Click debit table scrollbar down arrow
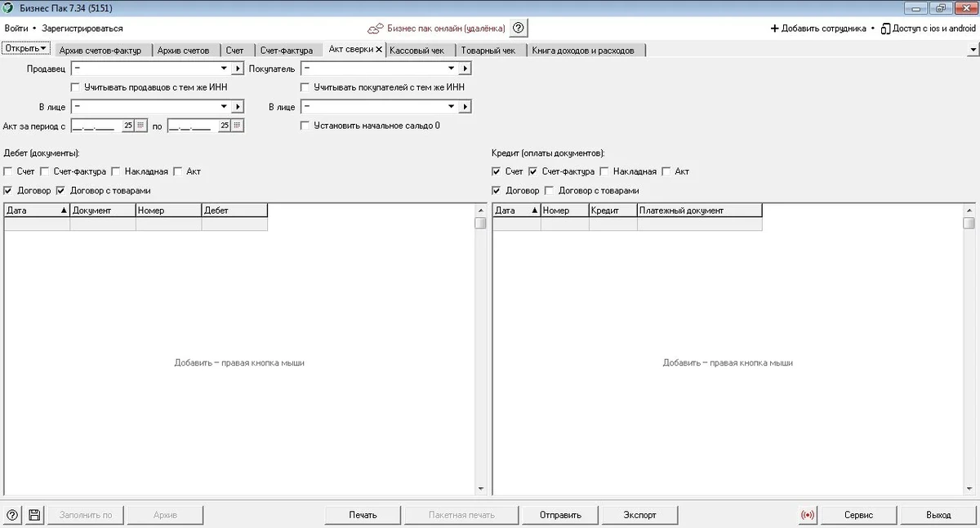Screen dimensions: 980x528 point(480,489)
